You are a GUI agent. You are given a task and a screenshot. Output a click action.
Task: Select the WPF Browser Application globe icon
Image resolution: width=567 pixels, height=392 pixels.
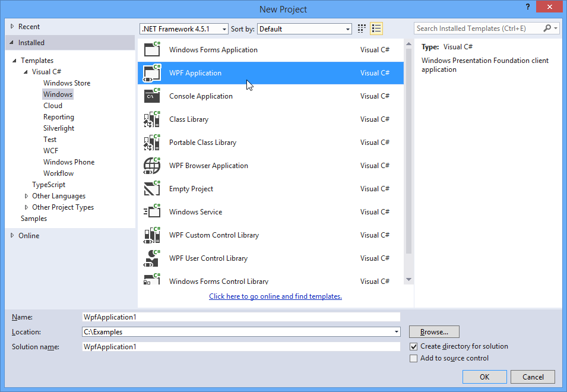coord(151,165)
